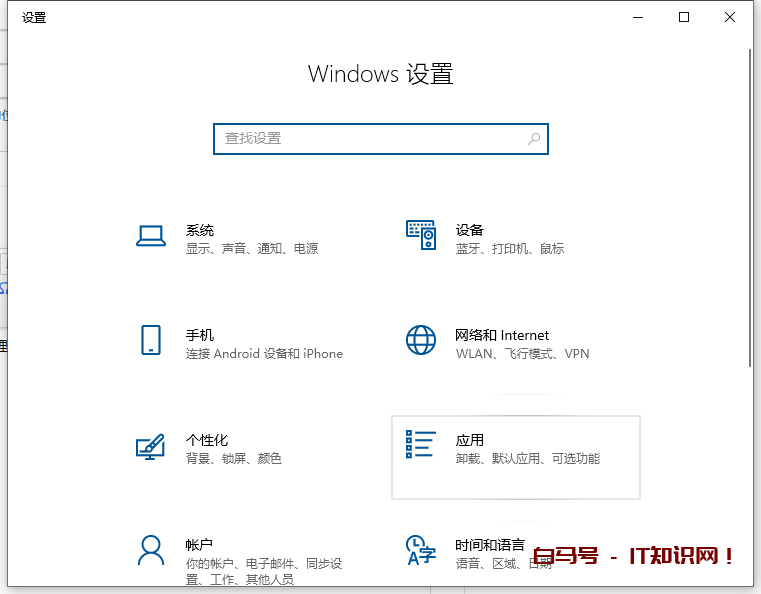Open the Devices keyboard and speaker icon
The width and height of the screenshot is (761, 594).
[421, 235]
